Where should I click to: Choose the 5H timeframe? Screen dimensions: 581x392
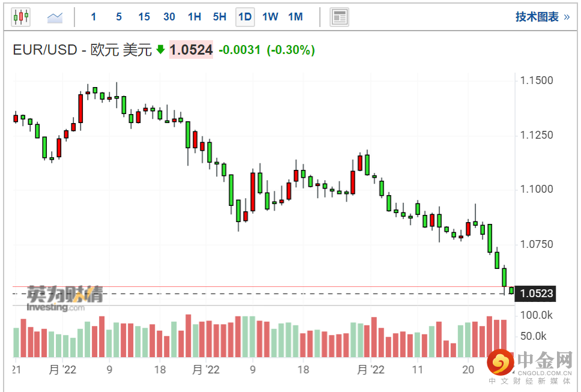pyautogui.click(x=220, y=17)
